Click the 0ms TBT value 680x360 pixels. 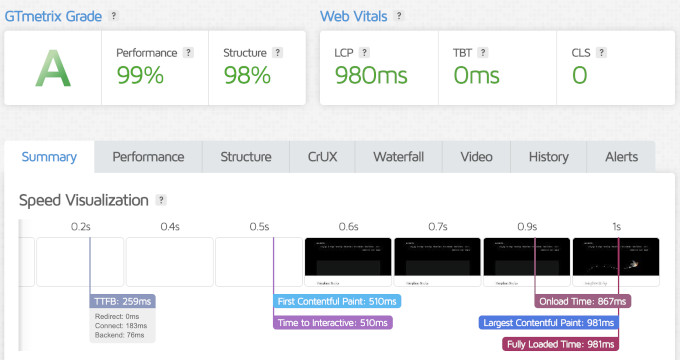tap(476, 75)
